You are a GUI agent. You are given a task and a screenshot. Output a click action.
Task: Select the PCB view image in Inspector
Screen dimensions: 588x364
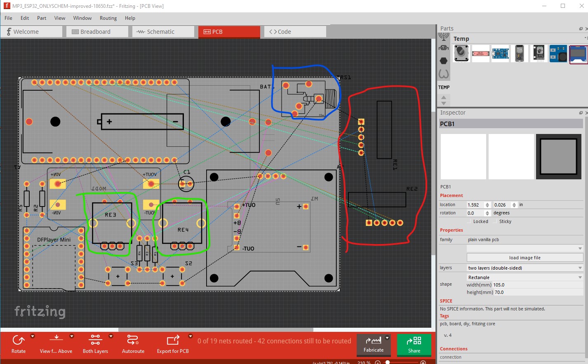pos(558,157)
